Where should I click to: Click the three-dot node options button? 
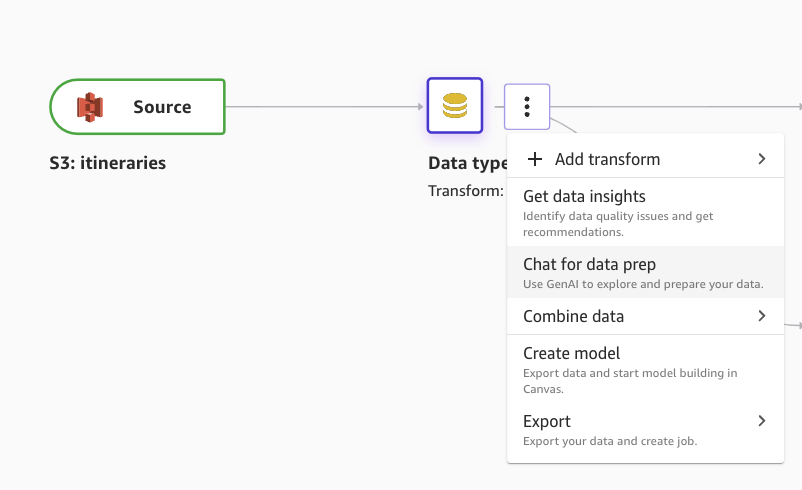click(x=527, y=106)
